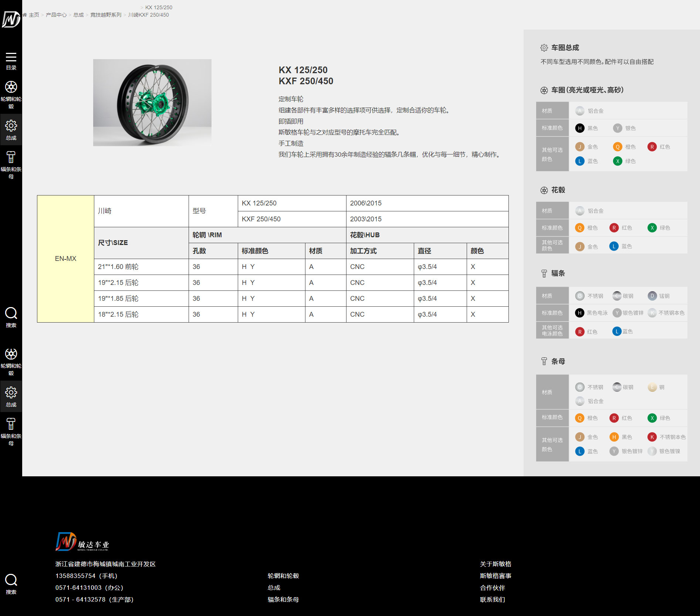Open lower 轮辋和轮毂 wheel icon in sidebar

click(11, 354)
